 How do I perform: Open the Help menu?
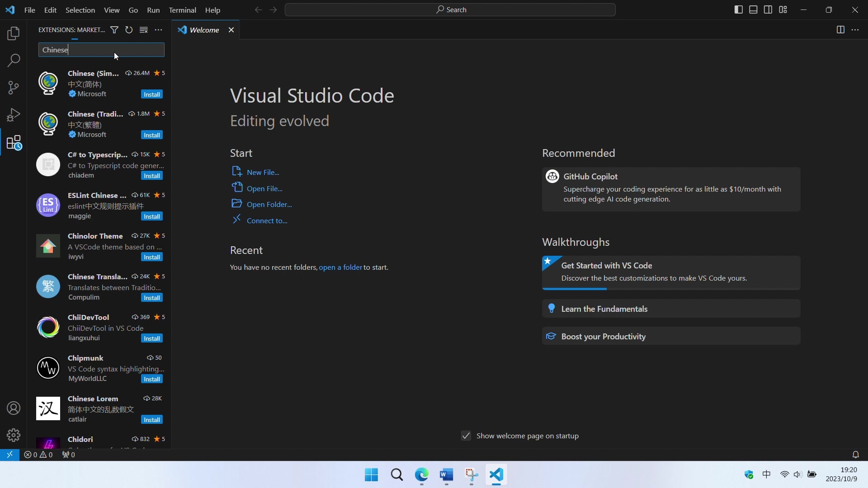(212, 10)
